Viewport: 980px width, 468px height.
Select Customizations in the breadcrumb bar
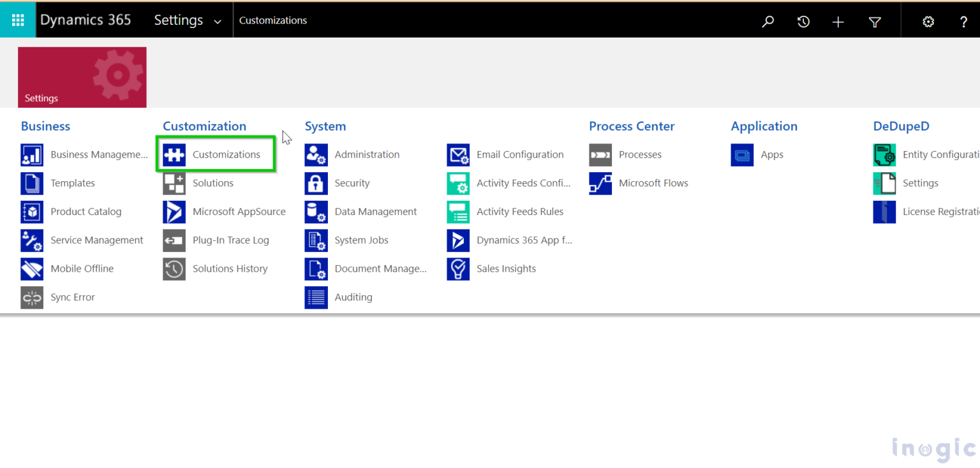coord(272,20)
